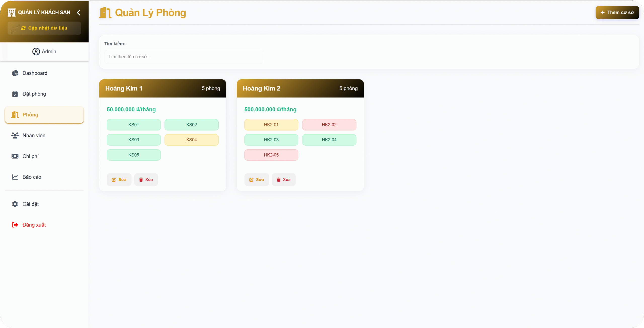Image resolution: width=644 pixels, height=328 pixels.
Task: Click the Đặt phòng calendar icon
Action: coord(15,94)
